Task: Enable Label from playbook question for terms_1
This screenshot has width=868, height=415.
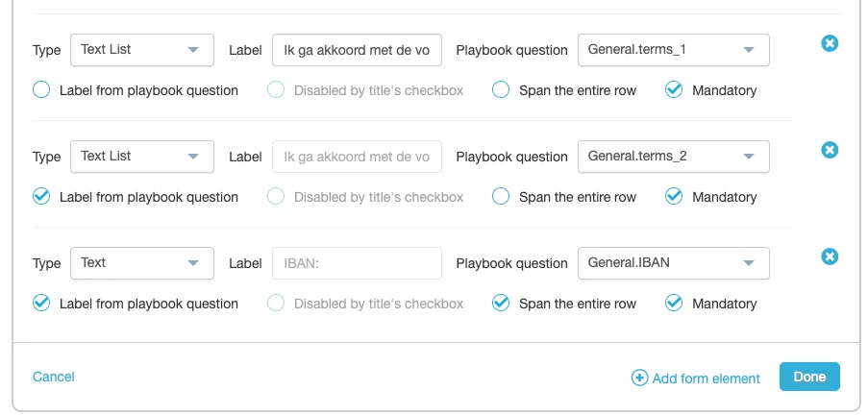Action: click(x=41, y=90)
